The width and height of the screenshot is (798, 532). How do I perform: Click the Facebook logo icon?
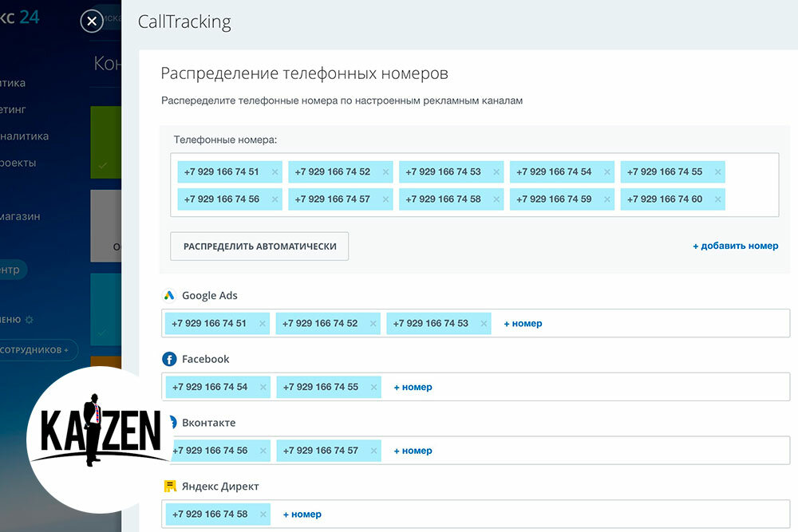[169, 359]
